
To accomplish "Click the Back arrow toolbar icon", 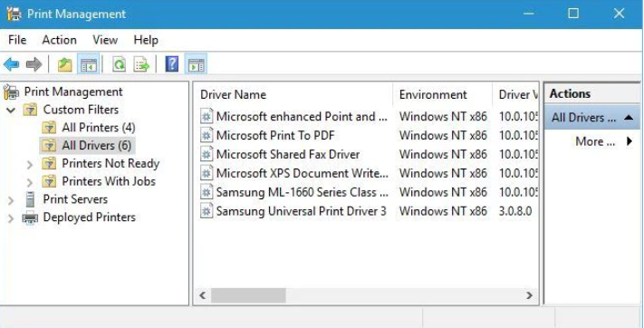I will tap(11, 64).
